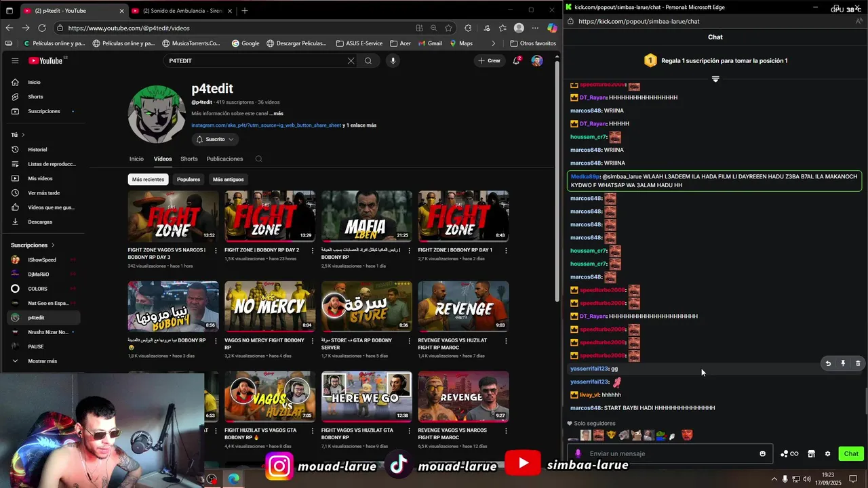Screen dimensions: 868x488
Task: Open Edge tab actions menu icon
Action: pos(9,11)
